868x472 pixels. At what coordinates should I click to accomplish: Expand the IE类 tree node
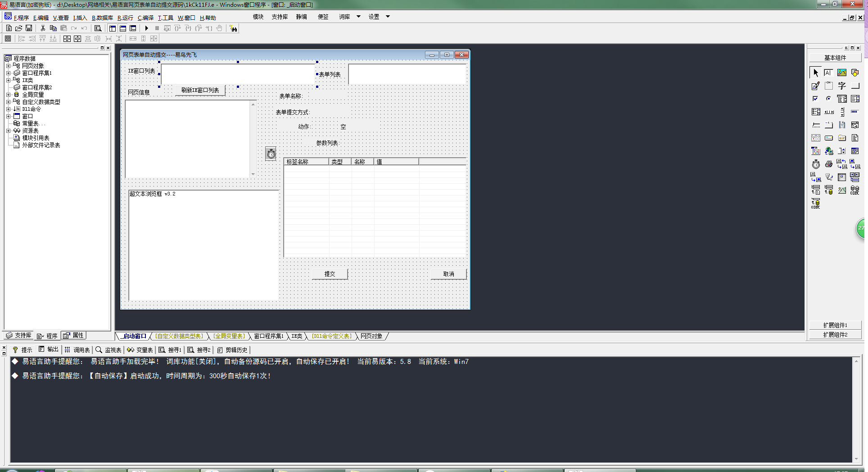coord(8,80)
